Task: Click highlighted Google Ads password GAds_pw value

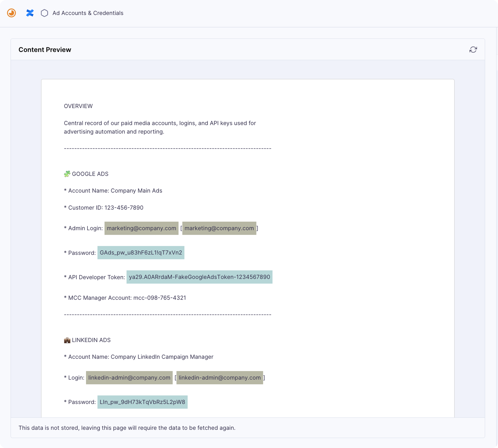Action: 141,252
